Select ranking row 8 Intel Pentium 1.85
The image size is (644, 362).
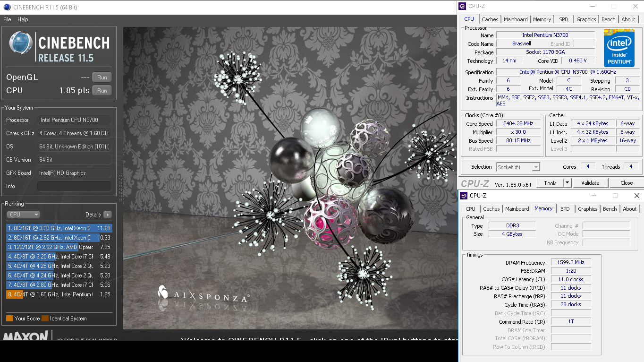[x=59, y=294]
